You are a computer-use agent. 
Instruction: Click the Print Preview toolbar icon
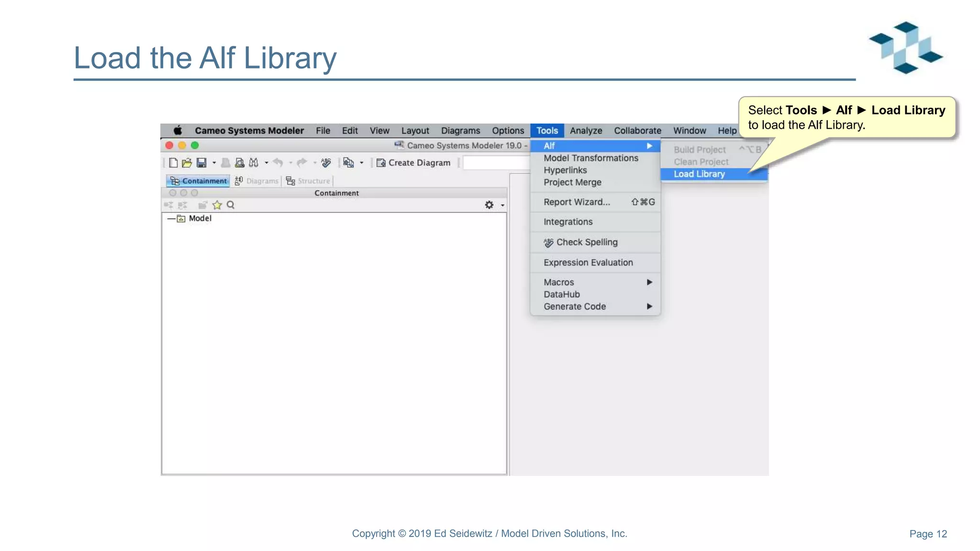[x=239, y=163]
